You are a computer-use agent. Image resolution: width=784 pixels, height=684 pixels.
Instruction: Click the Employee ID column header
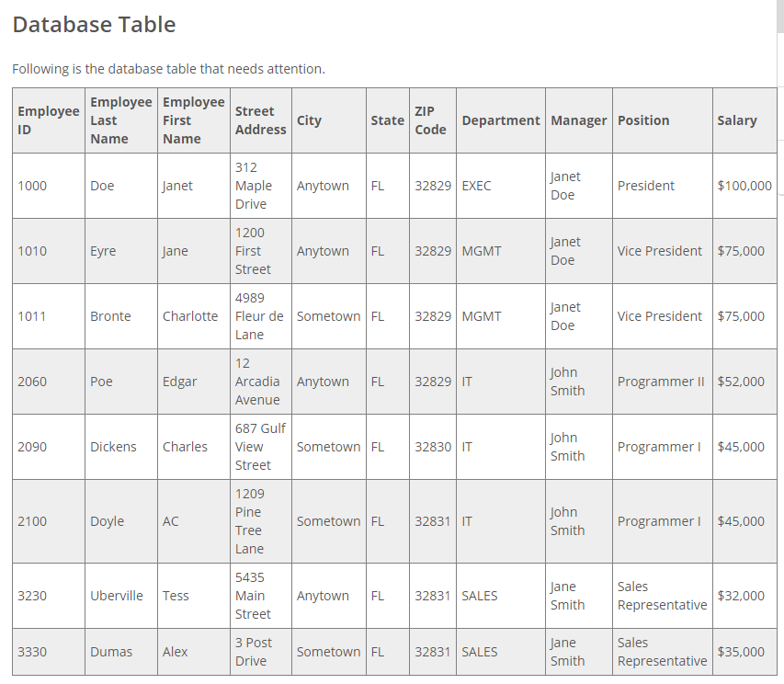(x=47, y=120)
